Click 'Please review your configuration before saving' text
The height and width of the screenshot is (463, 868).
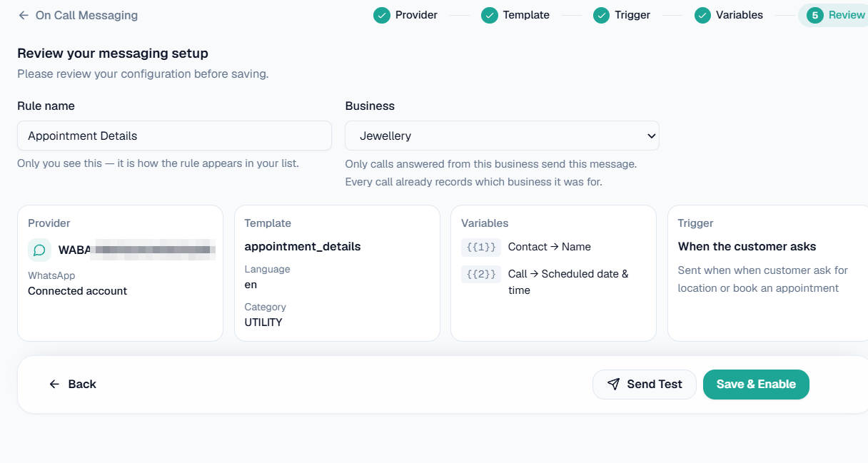pos(143,74)
